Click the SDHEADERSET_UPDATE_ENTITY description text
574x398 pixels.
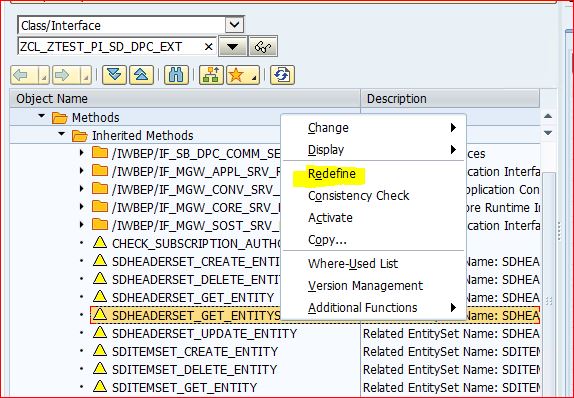[x=451, y=334]
